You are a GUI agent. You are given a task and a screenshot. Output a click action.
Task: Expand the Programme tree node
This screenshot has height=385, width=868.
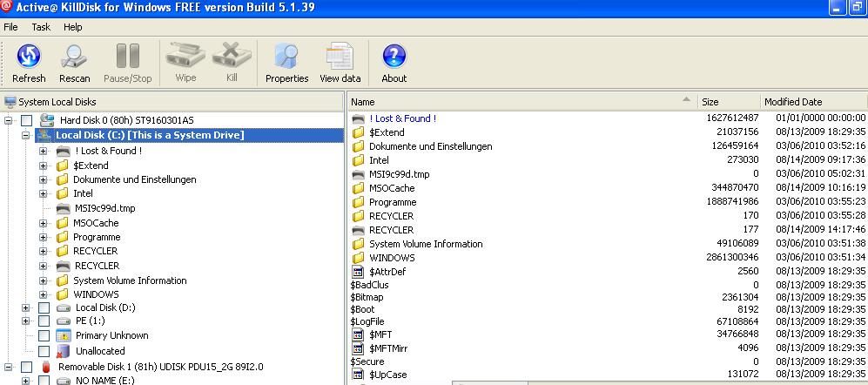(x=43, y=237)
